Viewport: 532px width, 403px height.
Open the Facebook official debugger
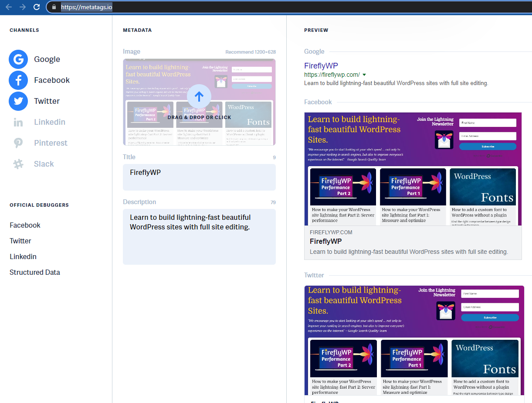click(x=25, y=225)
